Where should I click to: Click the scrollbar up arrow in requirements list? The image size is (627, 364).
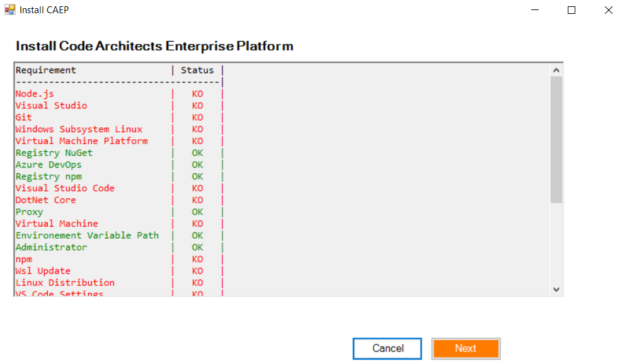pos(556,70)
